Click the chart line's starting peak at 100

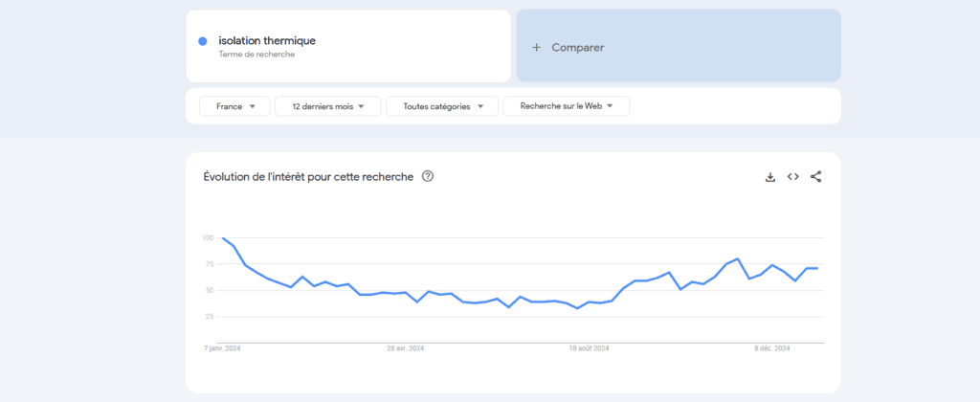(x=223, y=238)
